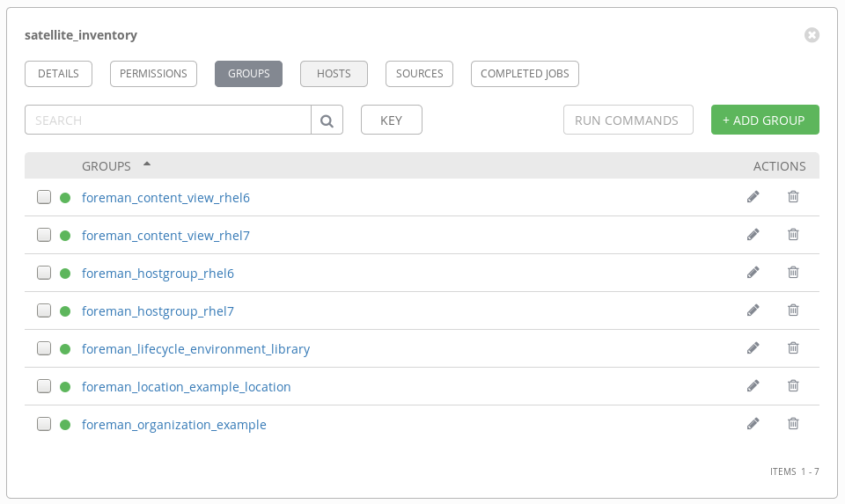Delete foreman_hostgroup_rhel7 using the trash icon
The width and height of the screenshot is (845, 504).
793,310
